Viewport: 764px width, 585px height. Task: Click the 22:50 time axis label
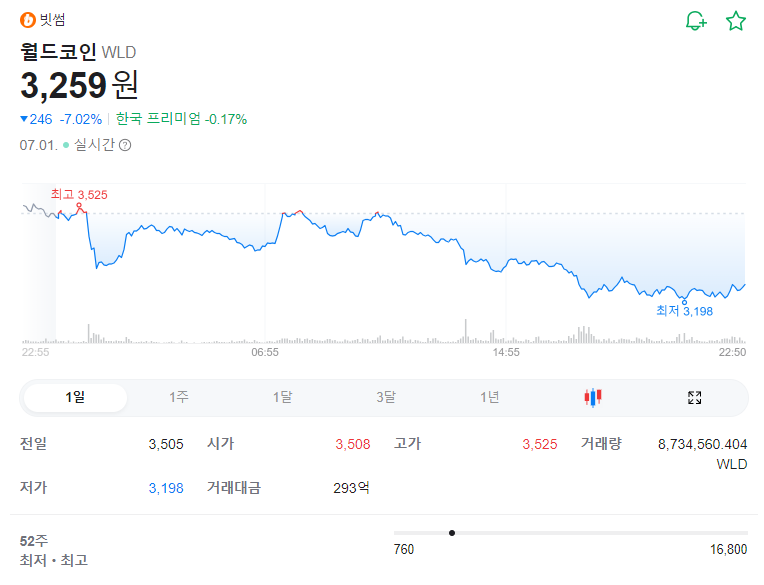[732, 352]
